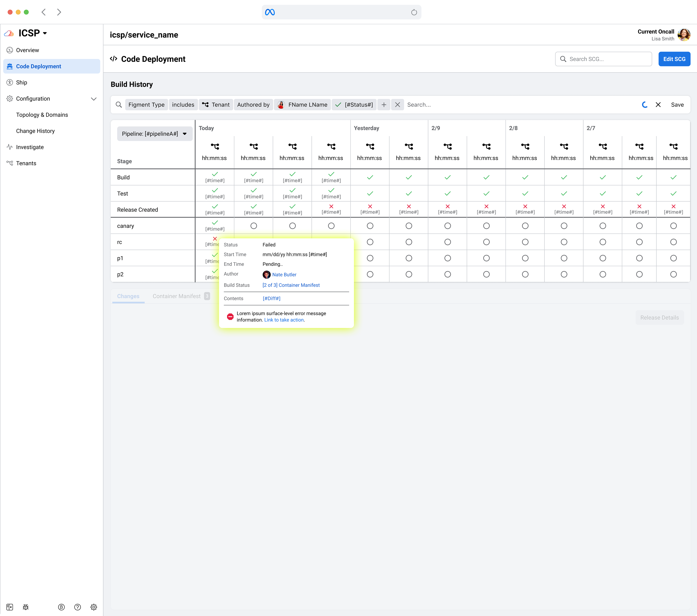Open Investigate in the sidebar

pyautogui.click(x=30, y=147)
